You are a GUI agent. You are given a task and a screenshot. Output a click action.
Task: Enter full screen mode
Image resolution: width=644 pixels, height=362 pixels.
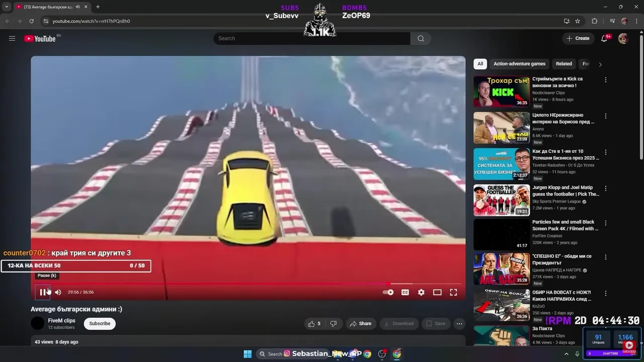453,292
